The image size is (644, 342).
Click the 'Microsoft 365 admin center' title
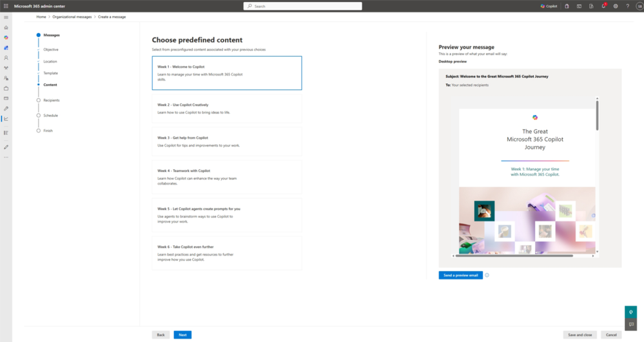click(x=39, y=6)
